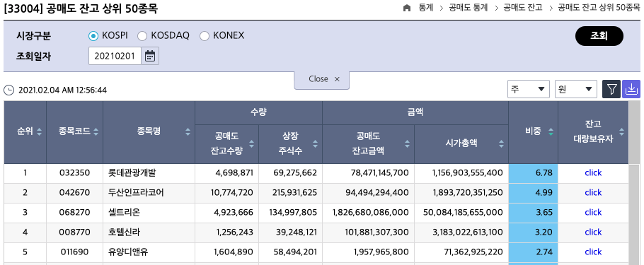Click stock code 032350
Image resolution: width=644 pixels, height=265 pixels.
(x=74, y=172)
